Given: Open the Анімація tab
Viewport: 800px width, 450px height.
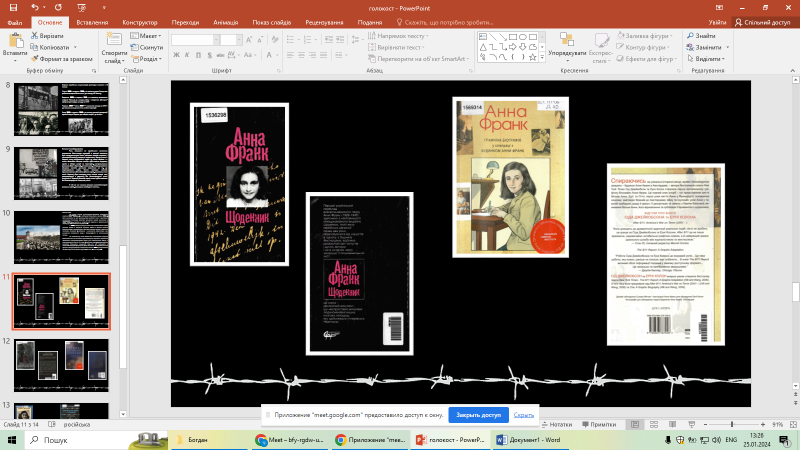Looking at the screenshot, I should (x=226, y=22).
